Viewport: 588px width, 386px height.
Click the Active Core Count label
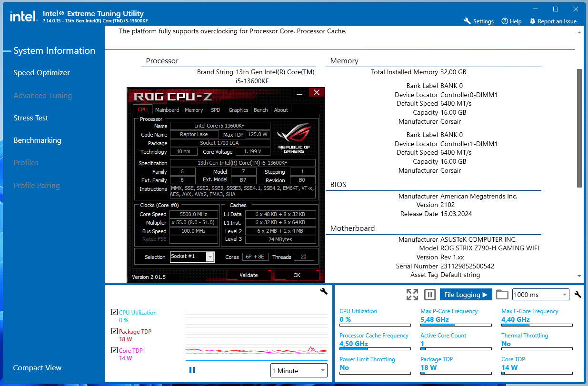(x=443, y=336)
